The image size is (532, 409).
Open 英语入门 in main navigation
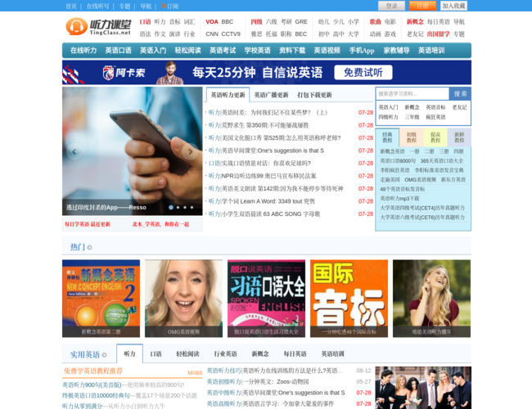click(153, 51)
